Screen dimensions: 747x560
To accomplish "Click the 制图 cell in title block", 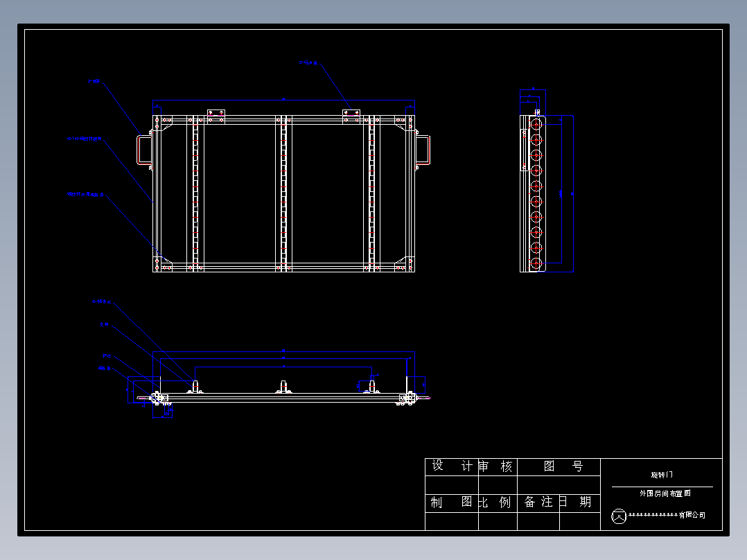I will 452,502.
